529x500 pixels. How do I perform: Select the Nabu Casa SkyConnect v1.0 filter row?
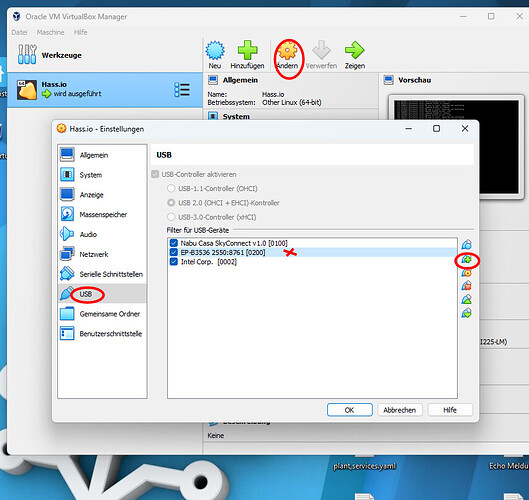(312, 243)
